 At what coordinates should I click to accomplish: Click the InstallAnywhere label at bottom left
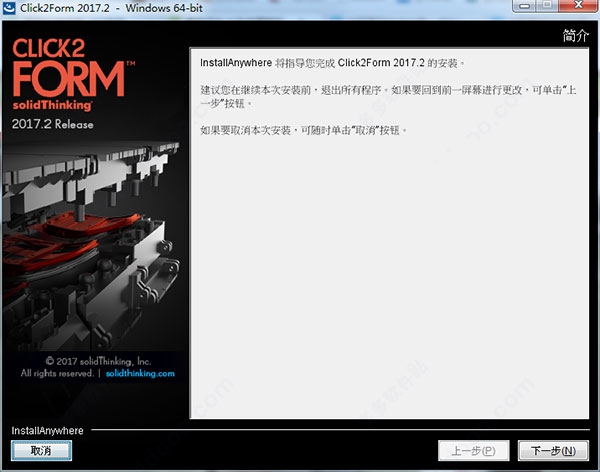[x=47, y=431]
